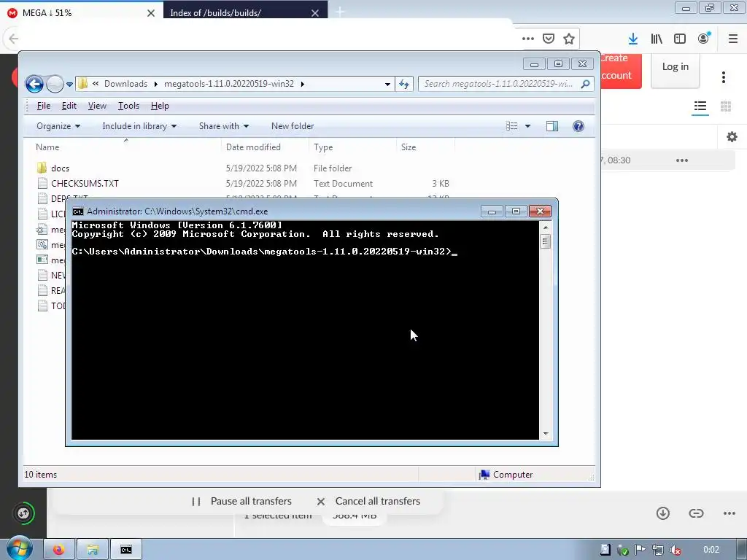Click the Save to Pocket icon
Screen dimensions: 747x560
[549, 39]
